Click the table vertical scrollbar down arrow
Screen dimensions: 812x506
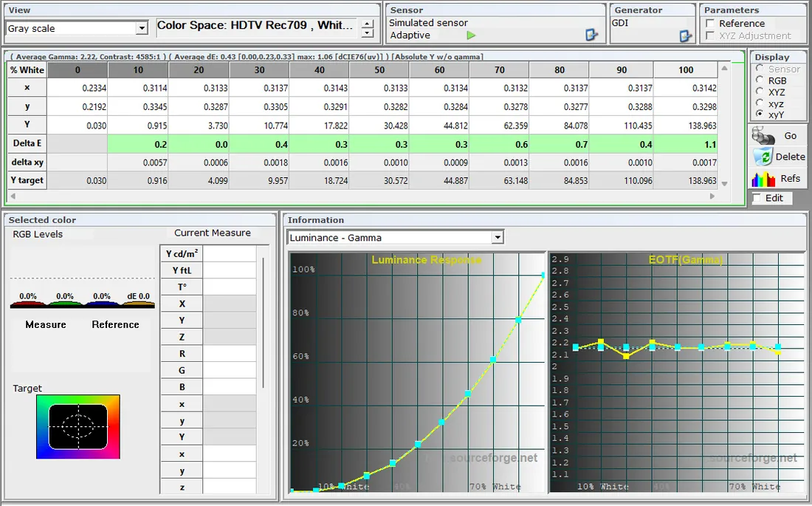click(x=724, y=183)
